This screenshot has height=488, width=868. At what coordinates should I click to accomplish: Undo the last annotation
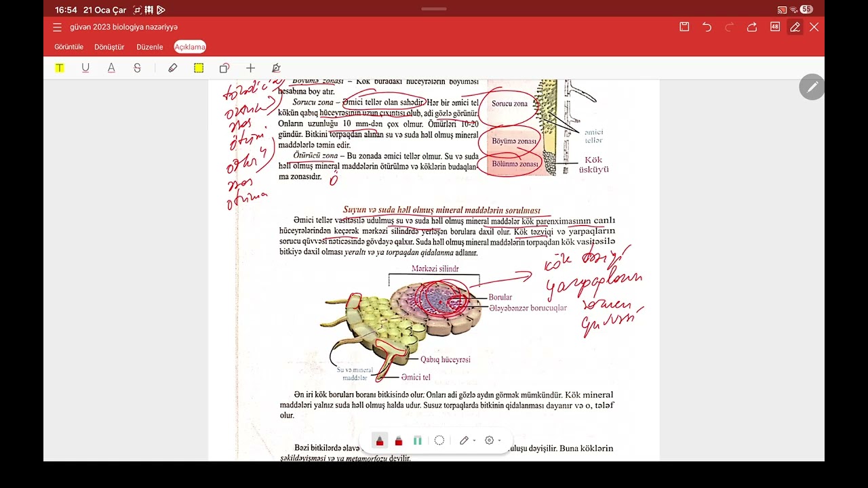click(x=707, y=27)
